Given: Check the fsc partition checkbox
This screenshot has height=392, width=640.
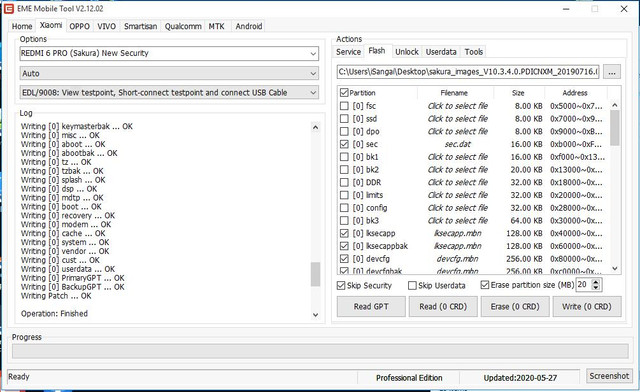Looking at the screenshot, I should (x=344, y=106).
